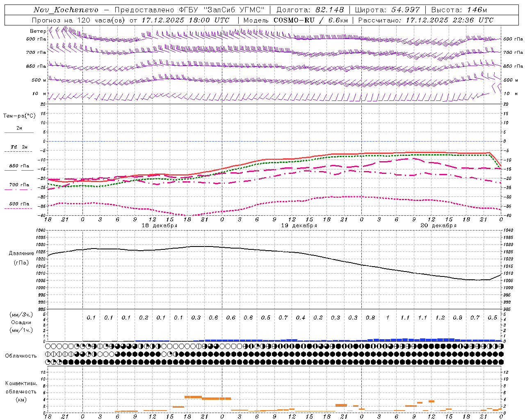
Task: Click the 'Высота: 146м' elevation value
Action: pyautogui.click(x=459, y=10)
